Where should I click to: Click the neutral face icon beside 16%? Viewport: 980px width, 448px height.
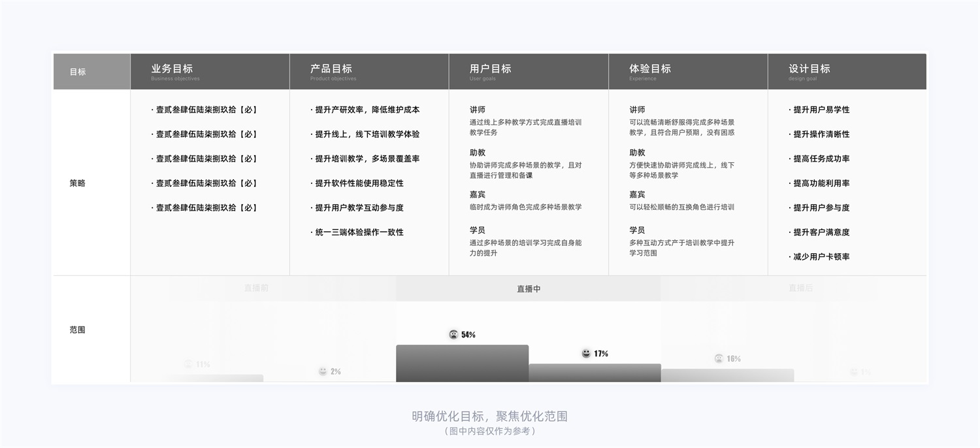[x=717, y=358]
